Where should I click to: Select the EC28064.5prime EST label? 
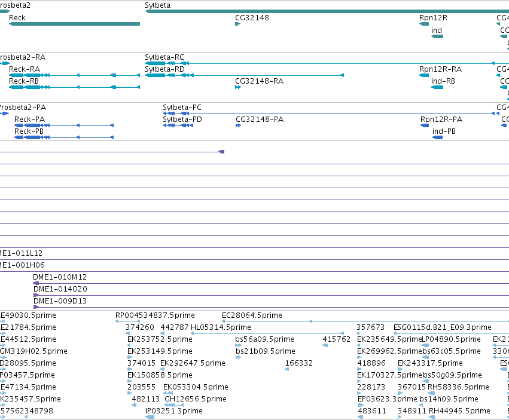[252, 315]
